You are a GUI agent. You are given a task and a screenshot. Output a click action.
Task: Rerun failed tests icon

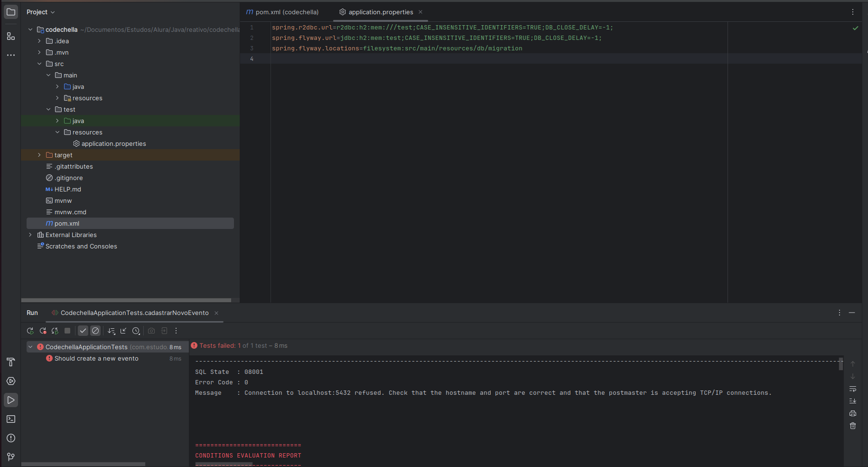tap(43, 331)
